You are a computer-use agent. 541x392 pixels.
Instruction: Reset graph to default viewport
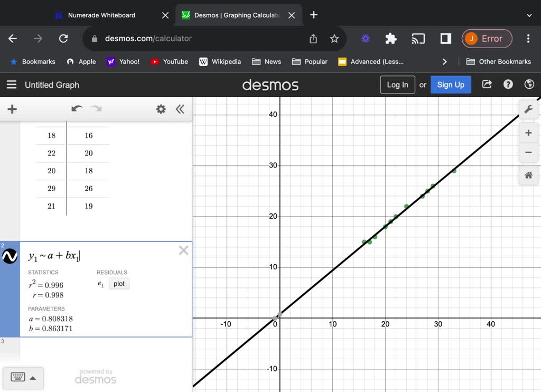coord(528,175)
